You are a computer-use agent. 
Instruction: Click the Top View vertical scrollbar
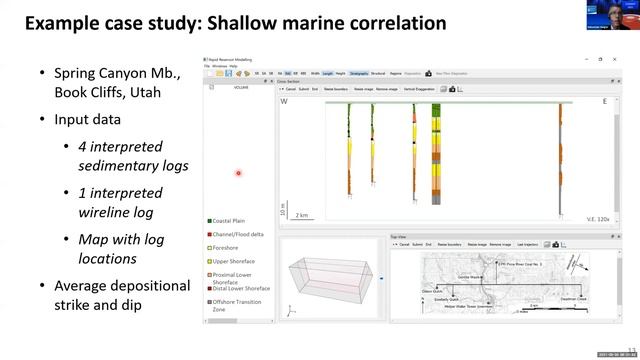tap(619, 283)
